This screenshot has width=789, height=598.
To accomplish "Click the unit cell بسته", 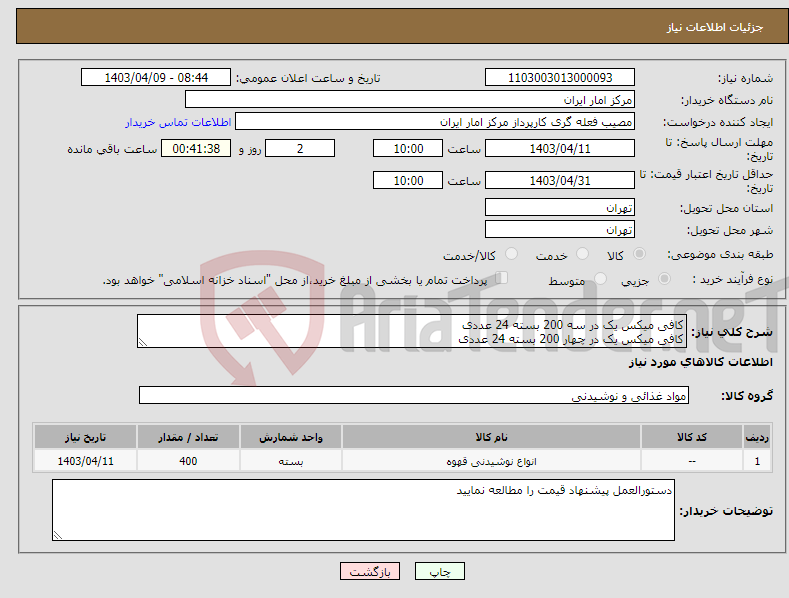I will click(291, 461).
